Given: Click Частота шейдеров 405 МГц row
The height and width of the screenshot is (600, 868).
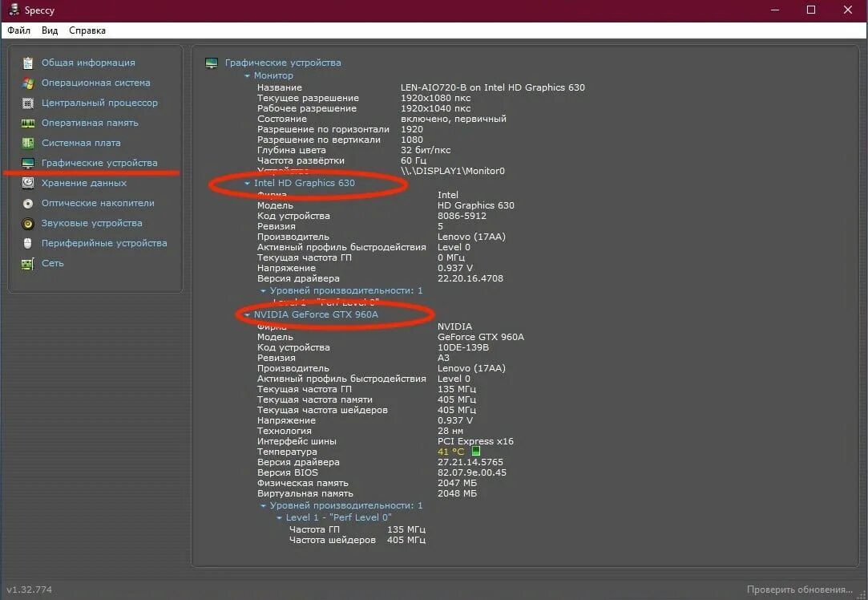Looking at the screenshot, I should (x=357, y=540).
